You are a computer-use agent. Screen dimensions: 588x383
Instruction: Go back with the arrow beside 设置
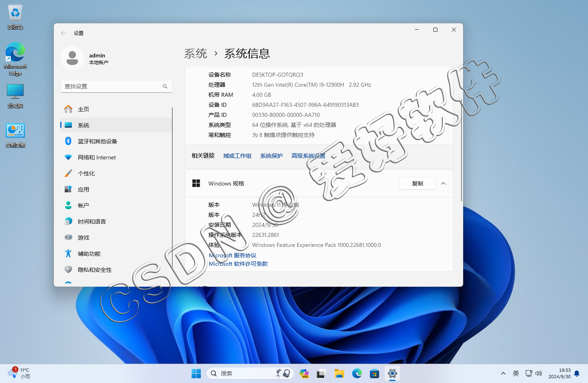63,33
